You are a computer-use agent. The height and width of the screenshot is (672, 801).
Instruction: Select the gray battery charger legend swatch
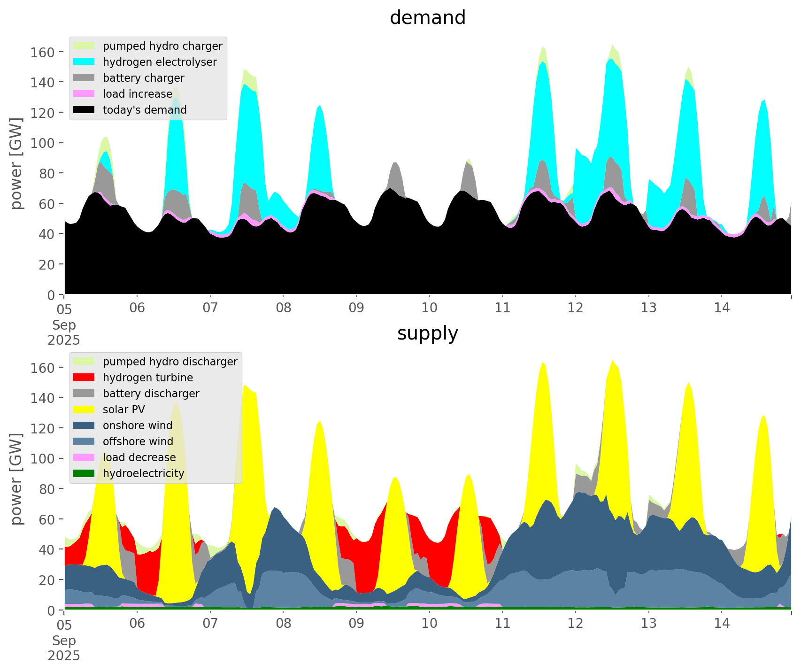(x=85, y=78)
